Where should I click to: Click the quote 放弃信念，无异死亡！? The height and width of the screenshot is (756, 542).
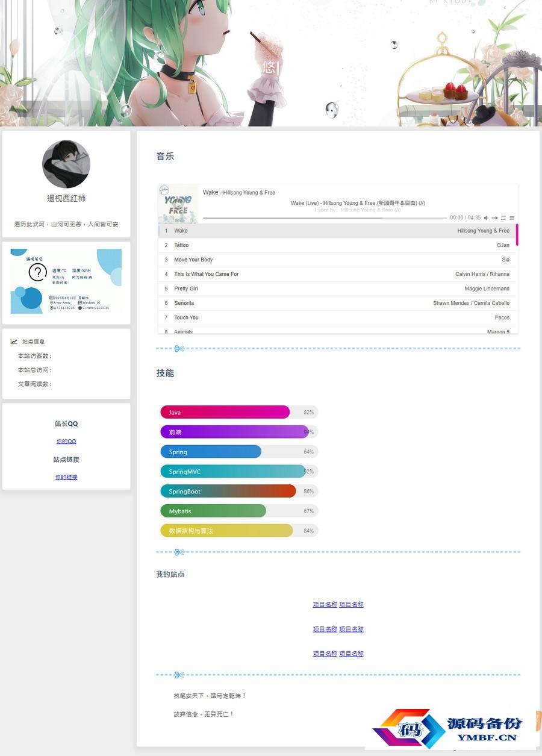(204, 714)
